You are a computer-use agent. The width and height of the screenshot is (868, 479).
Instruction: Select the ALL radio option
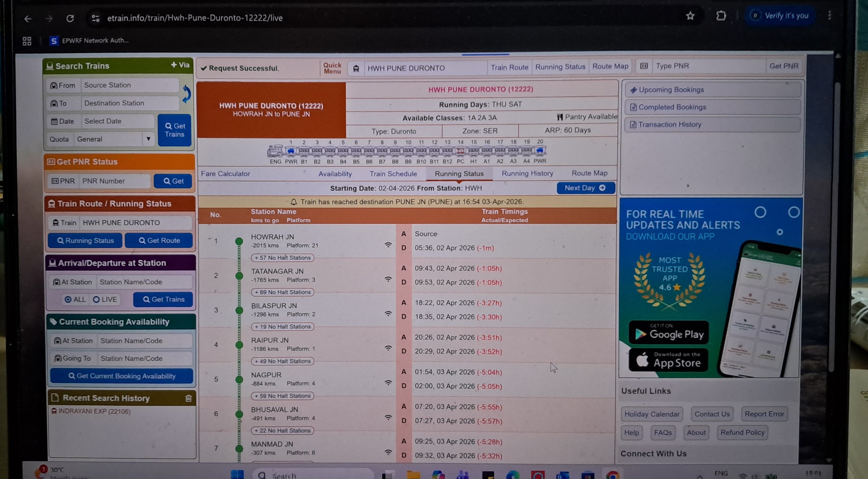click(x=68, y=300)
